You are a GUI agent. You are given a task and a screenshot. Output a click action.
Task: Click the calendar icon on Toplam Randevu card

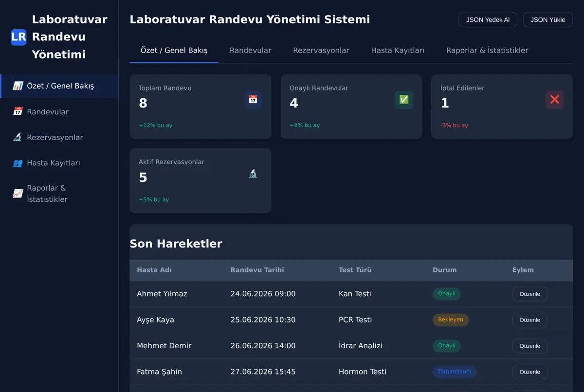pos(253,100)
